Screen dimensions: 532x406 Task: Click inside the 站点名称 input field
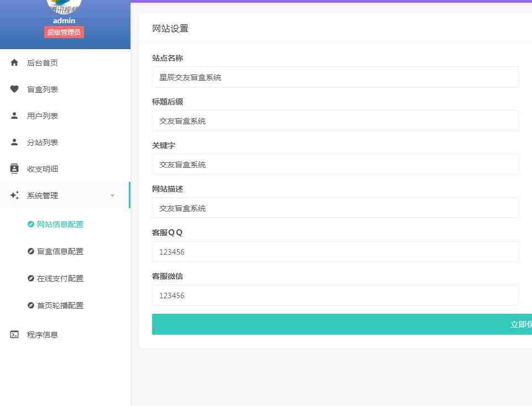tap(335, 77)
